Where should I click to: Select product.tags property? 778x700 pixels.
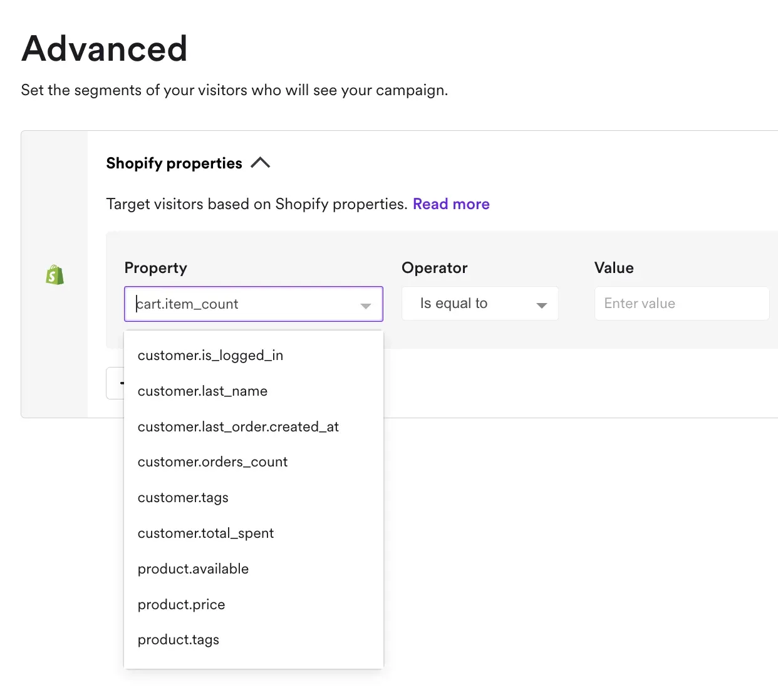[179, 639]
